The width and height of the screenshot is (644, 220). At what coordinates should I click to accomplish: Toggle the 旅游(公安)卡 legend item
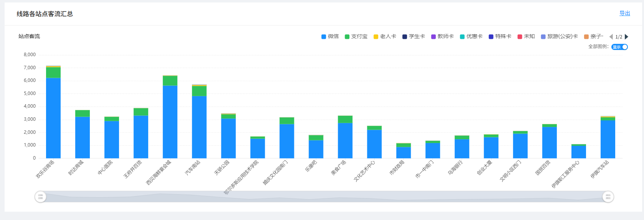tap(560, 37)
